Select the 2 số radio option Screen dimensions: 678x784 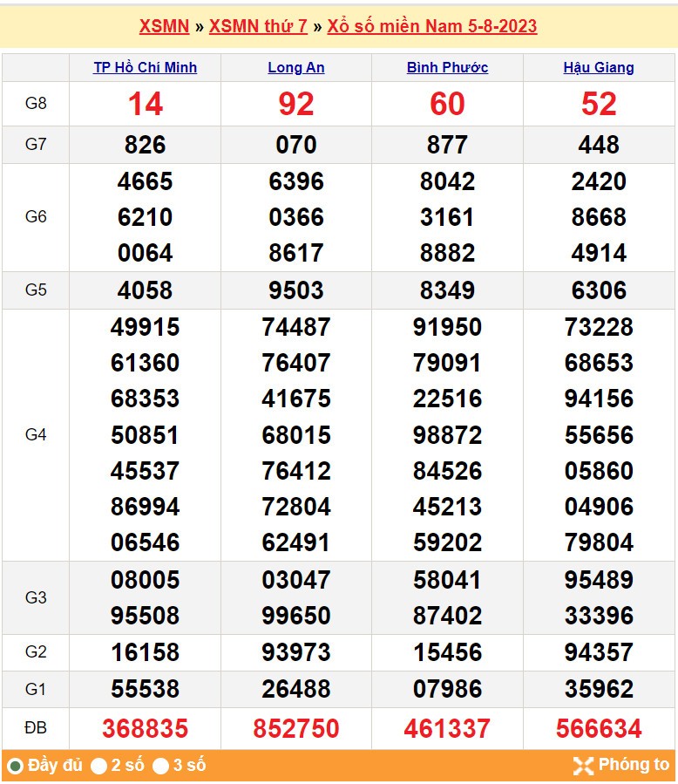99,767
